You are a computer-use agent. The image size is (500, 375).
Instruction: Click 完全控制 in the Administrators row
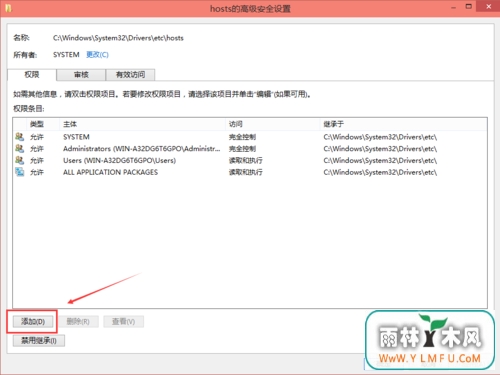tap(242, 149)
